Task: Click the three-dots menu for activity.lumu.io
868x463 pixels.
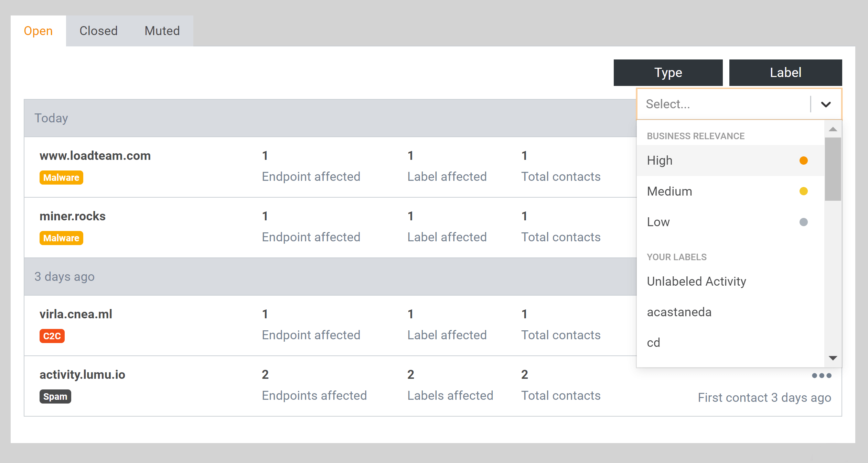Action: click(822, 375)
